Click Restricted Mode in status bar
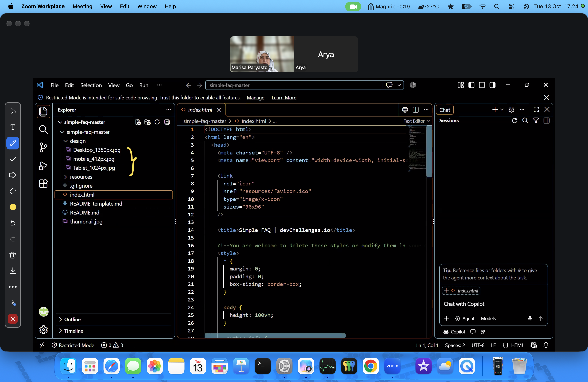The width and height of the screenshot is (588, 382). point(73,345)
